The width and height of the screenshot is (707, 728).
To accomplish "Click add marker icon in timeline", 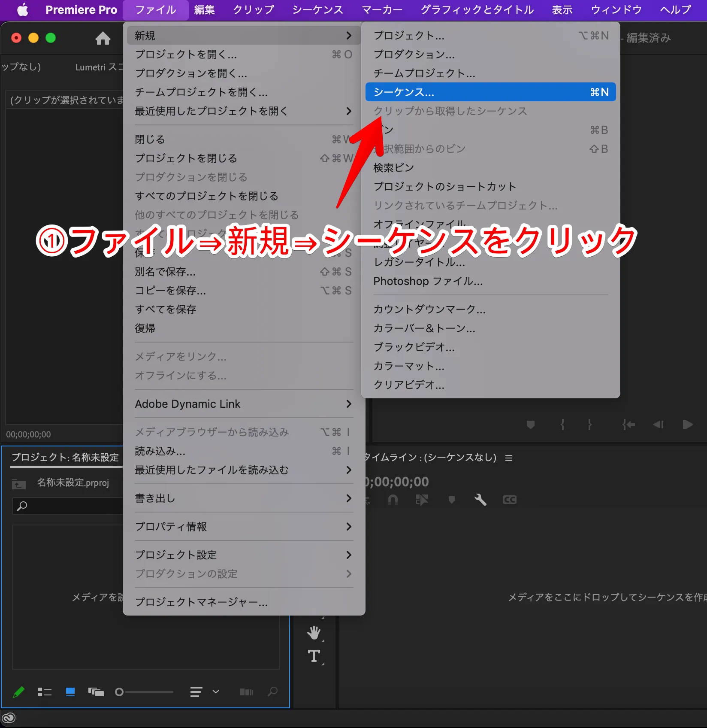I will [451, 500].
